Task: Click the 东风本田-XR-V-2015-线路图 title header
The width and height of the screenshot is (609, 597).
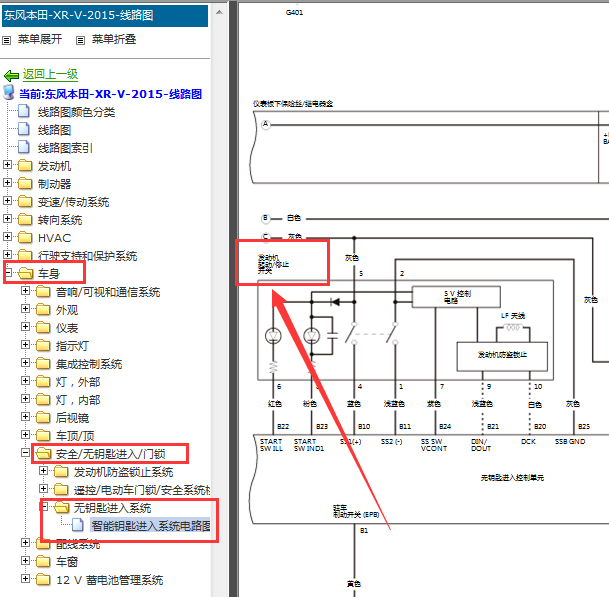Action: tap(105, 16)
